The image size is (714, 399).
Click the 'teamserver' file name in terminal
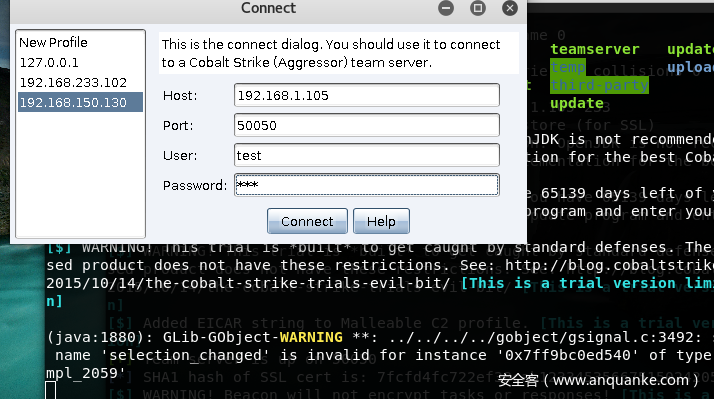595,49
